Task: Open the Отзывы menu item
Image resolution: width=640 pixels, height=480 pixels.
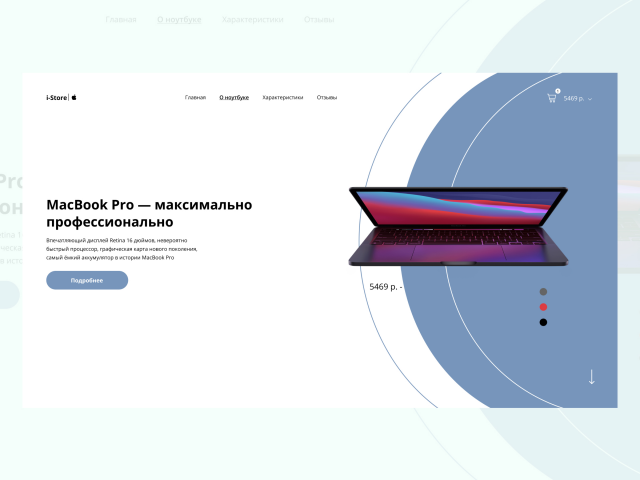Action: (327, 97)
